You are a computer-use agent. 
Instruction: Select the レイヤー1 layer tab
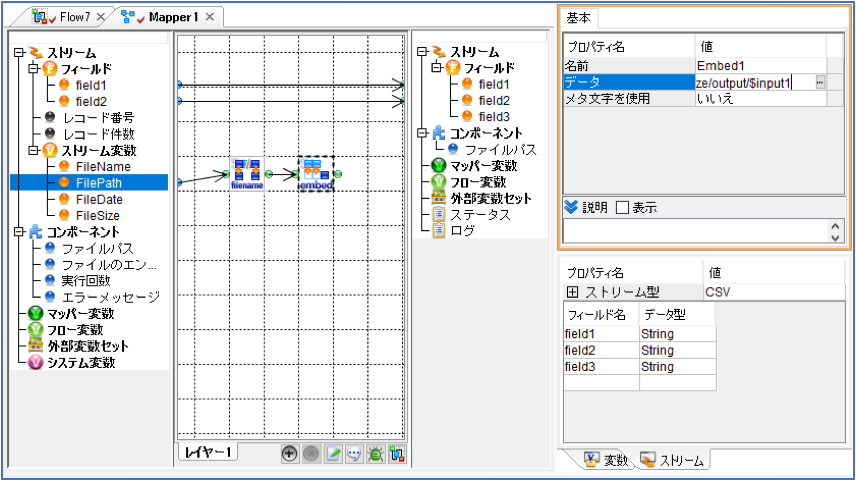tap(208, 452)
